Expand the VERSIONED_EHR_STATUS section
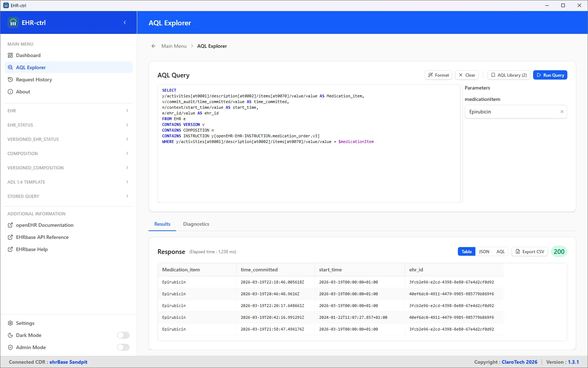Screen dimensions: 588x368 (x=68, y=139)
